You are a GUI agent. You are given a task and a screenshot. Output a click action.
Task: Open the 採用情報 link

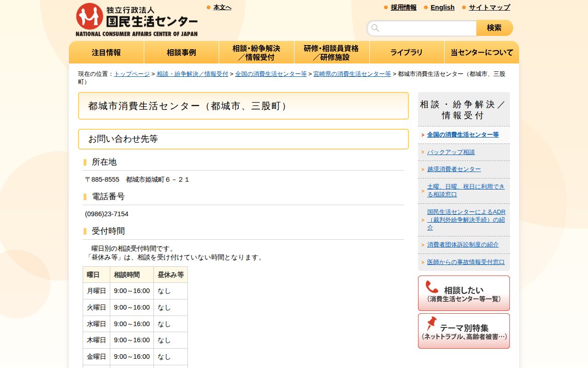pyautogui.click(x=403, y=7)
